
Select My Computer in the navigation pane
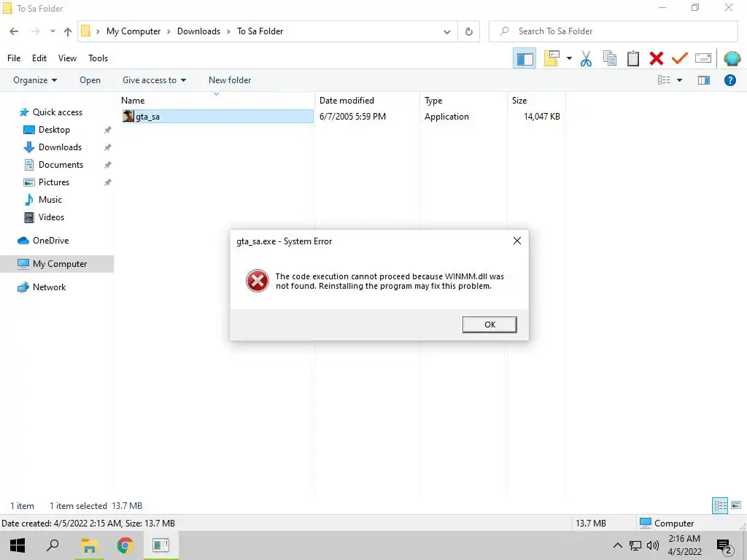coord(57,264)
